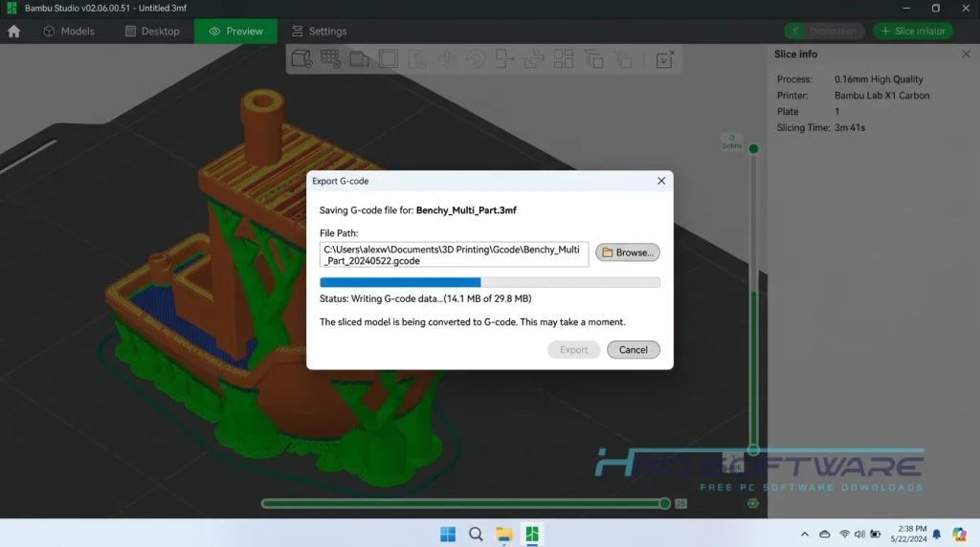
Task: Click the Browse... button
Action: (628, 252)
